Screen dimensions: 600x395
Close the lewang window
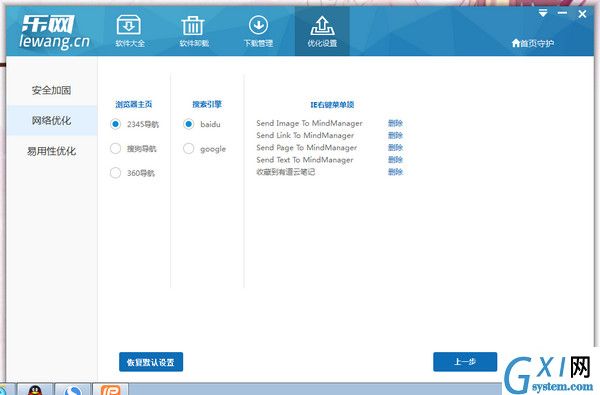coord(582,14)
